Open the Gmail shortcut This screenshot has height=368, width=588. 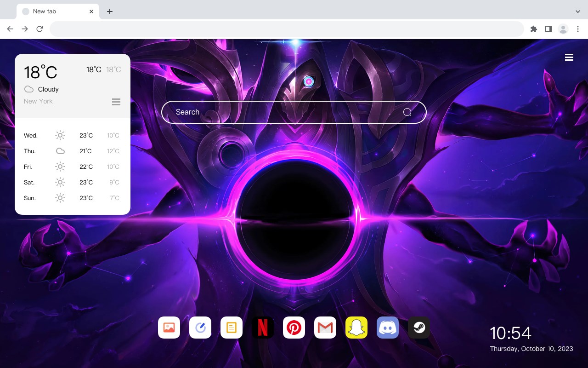click(x=325, y=328)
